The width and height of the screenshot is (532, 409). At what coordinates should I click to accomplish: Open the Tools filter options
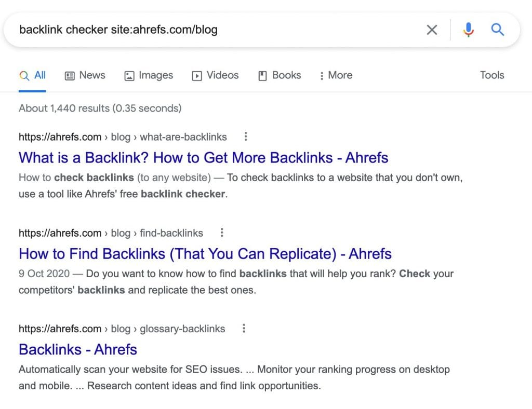point(491,75)
